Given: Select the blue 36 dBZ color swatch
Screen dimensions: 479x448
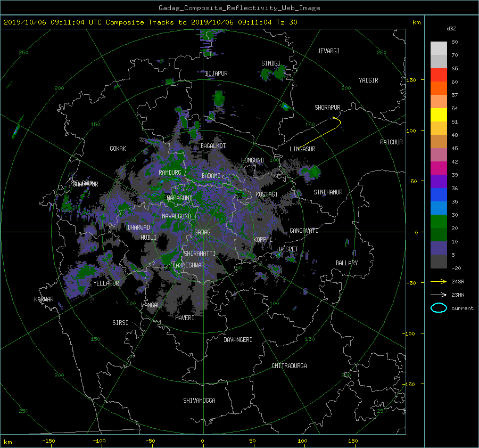Looking at the screenshot, I should pos(439,194).
